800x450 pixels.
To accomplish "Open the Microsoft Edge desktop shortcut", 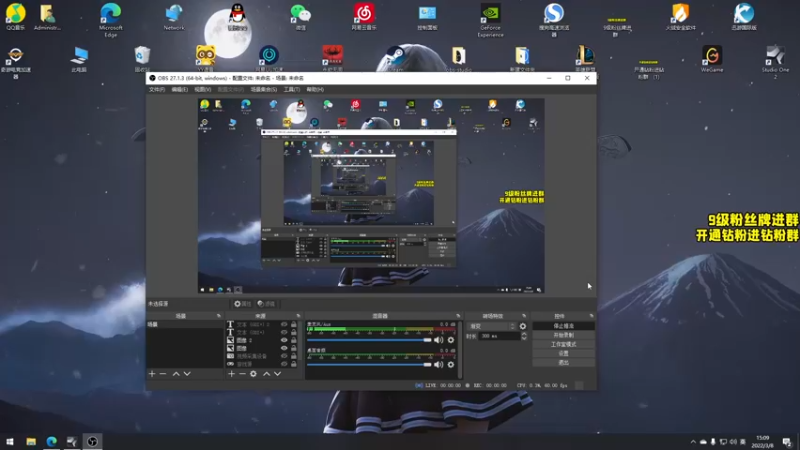I will click(111, 20).
